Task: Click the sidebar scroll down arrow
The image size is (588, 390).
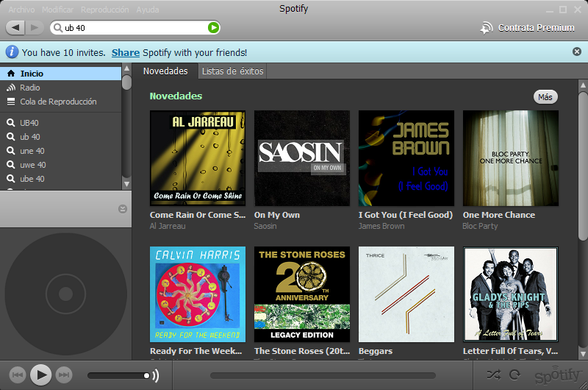Action: [x=126, y=184]
